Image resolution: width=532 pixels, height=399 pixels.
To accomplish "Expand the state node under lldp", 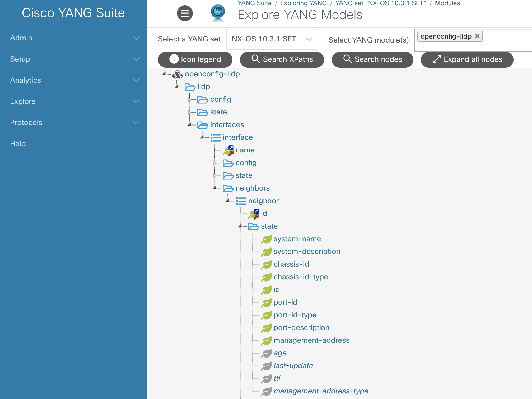I will (189, 112).
